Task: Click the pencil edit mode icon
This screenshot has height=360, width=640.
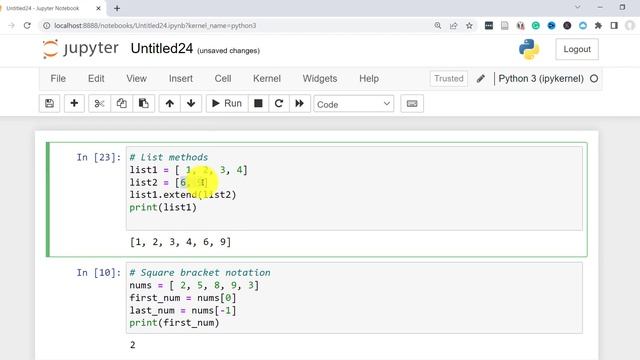Action: tap(481, 78)
